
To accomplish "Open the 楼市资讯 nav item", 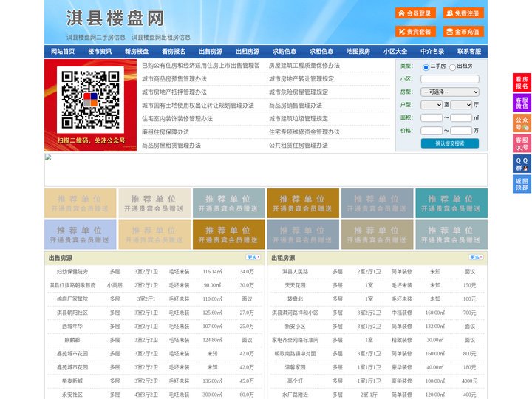I will tap(100, 52).
